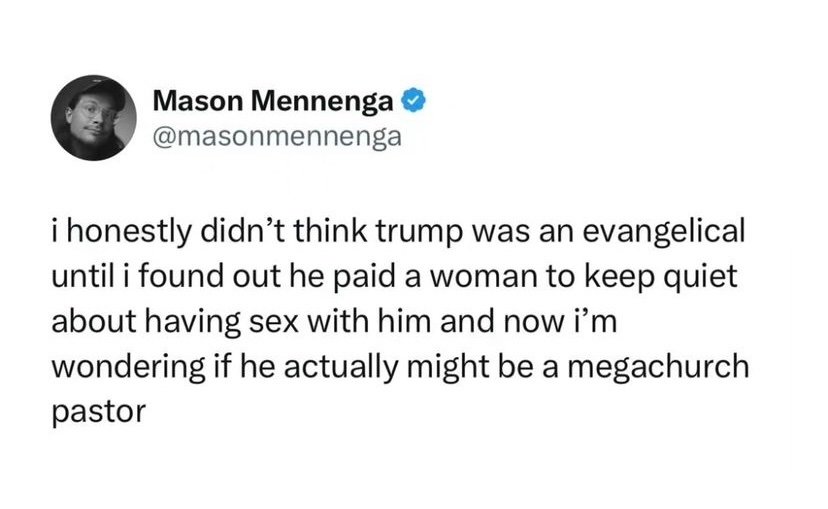Click the word 'megachurch' in the tweet
Viewport: 828px width, 509px height.
pyautogui.click(x=658, y=366)
